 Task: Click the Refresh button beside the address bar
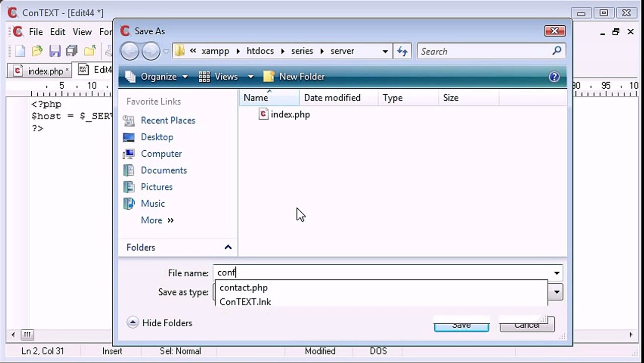pyautogui.click(x=402, y=51)
